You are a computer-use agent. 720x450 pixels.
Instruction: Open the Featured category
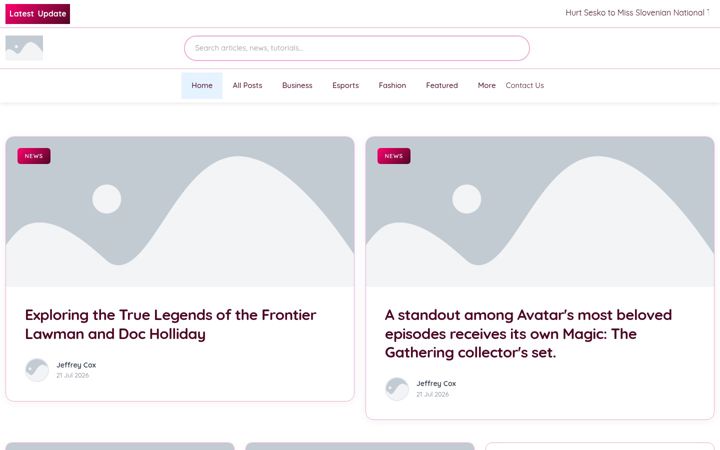point(442,85)
